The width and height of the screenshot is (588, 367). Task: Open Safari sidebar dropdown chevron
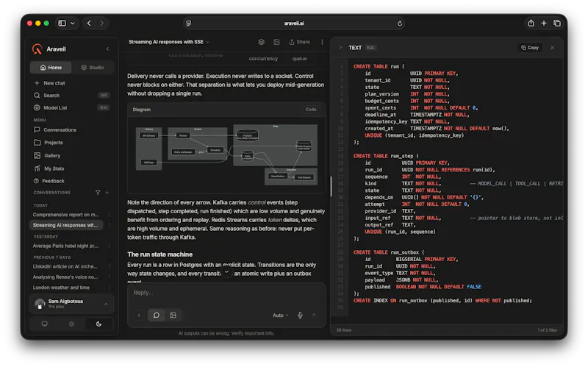point(73,24)
